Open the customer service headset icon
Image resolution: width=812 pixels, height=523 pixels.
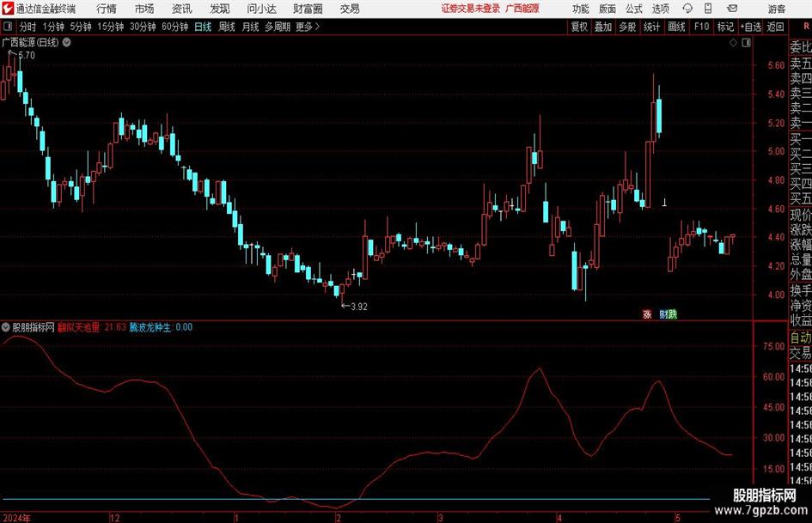(x=687, y=9)
